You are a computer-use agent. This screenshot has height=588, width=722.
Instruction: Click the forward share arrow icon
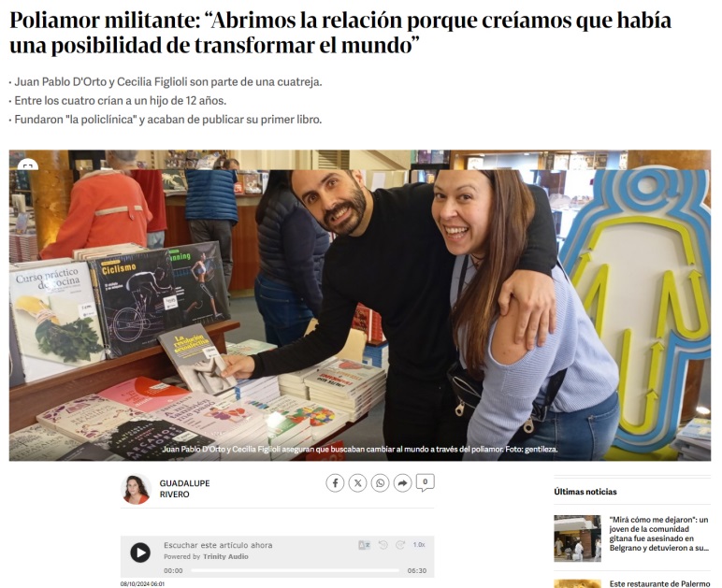(x=402, y=483)
